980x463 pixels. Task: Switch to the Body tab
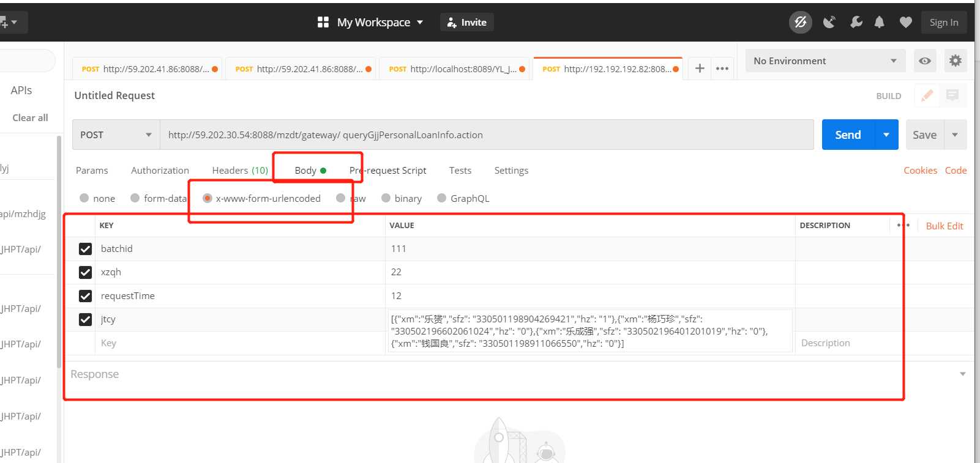tap(310, 171)
